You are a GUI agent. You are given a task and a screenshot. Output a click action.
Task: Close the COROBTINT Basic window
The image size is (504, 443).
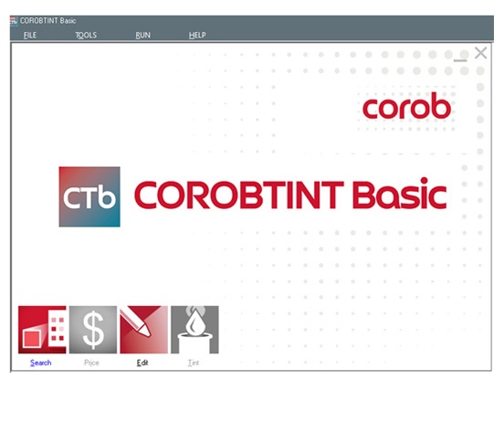coord(481,53)
